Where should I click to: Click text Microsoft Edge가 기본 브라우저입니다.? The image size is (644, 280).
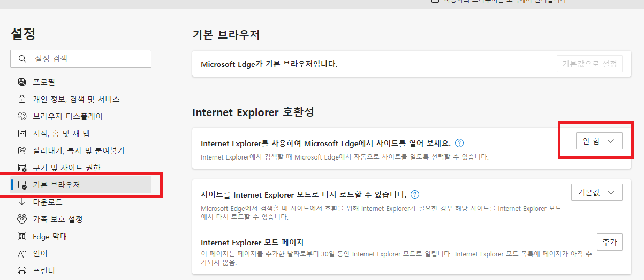[x=269, y=64]
